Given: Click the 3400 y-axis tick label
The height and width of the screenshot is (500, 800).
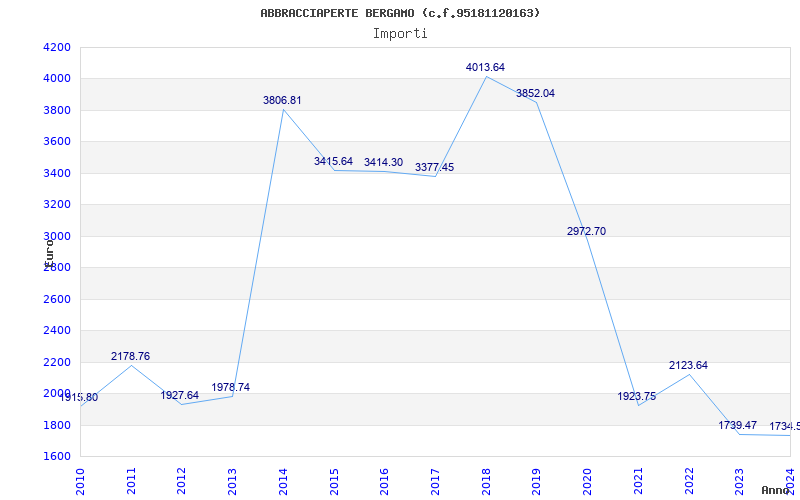Looking at the screenshot, I should 55,173.
